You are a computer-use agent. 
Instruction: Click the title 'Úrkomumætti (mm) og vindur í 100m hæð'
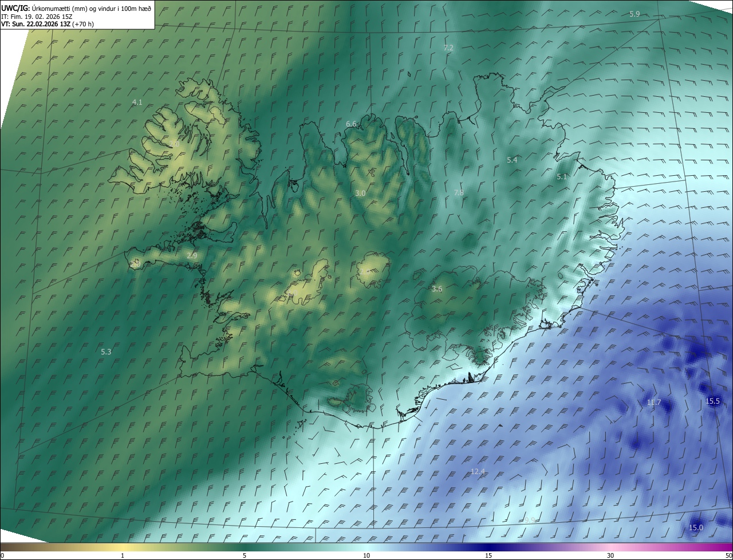(x=90, y=8)
